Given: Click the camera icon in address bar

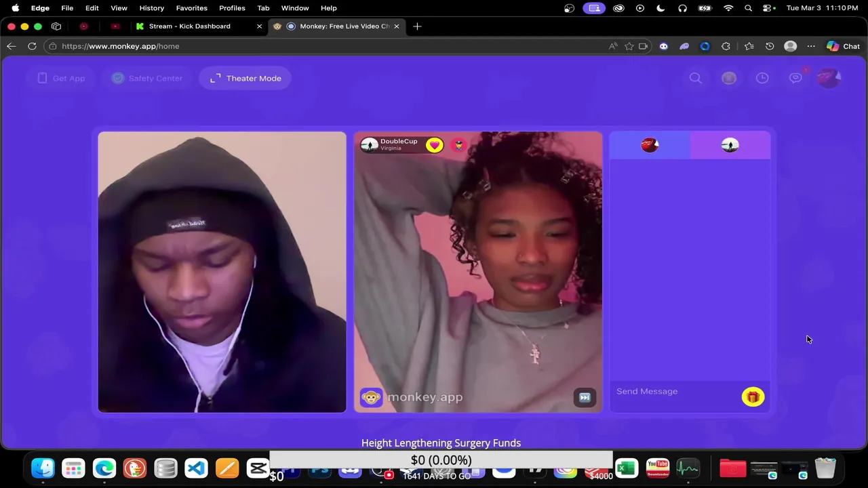Looking at the screenshot, I should point(644,46).
